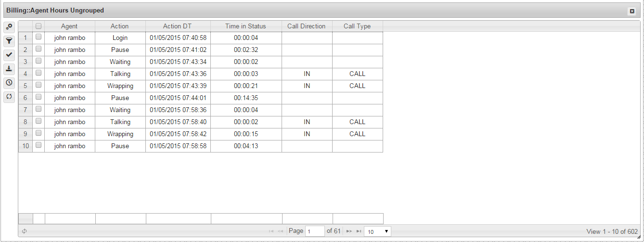
Task: Click the clock icon in left toolbar
Action: [x=9, y=83]
